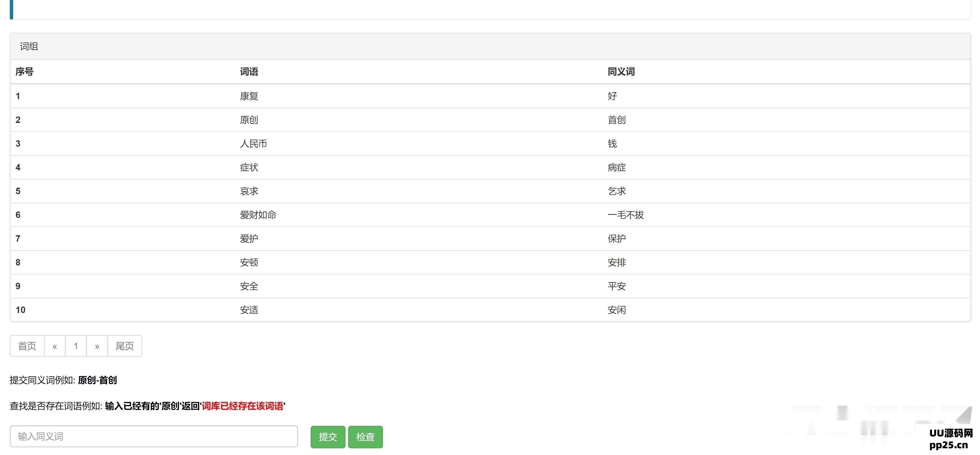Click the synonym 首创 in row 2

point(616,120)
